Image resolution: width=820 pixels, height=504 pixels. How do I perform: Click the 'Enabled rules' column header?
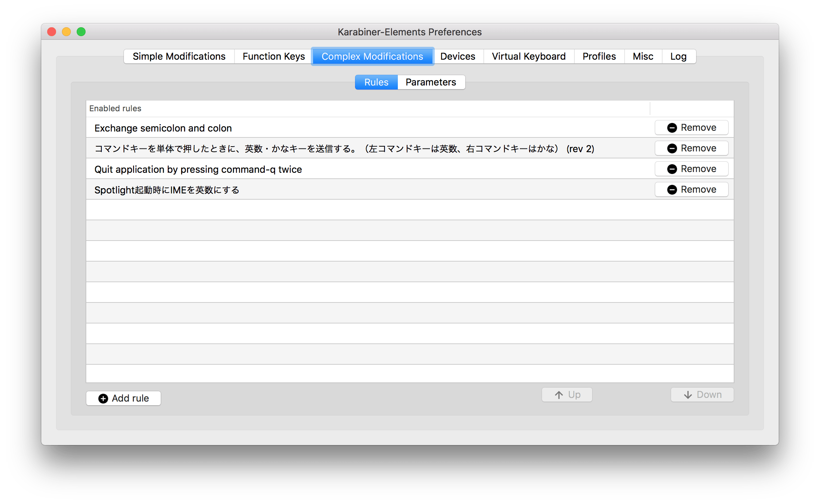coord(368,108)
